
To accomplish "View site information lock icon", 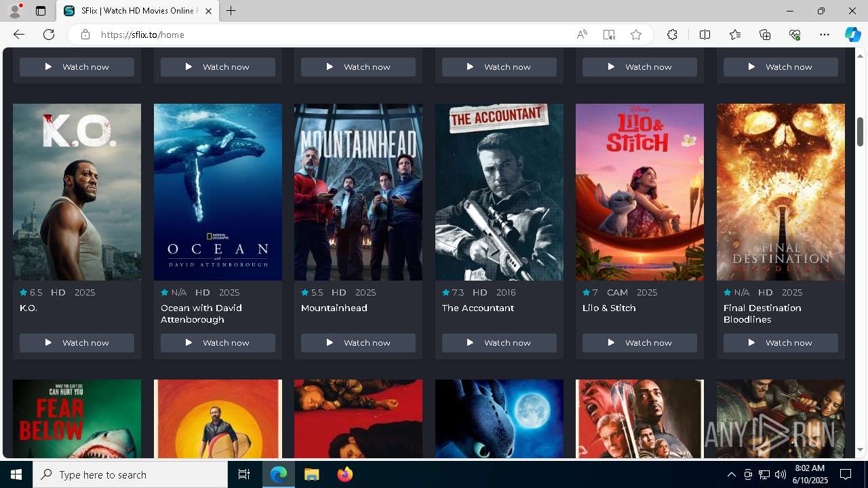I will point(85,35).
